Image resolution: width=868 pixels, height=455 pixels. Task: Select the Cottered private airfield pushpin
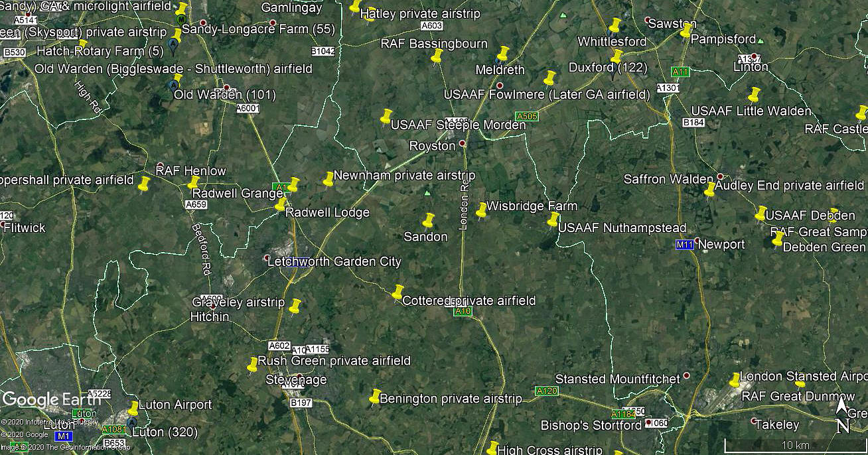398,292
